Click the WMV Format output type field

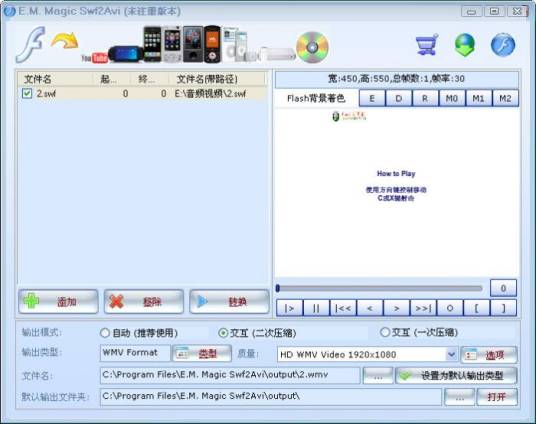(135, 353)
